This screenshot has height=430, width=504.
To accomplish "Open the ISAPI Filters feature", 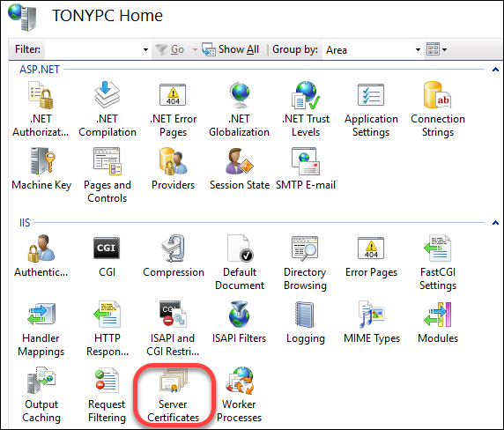I will (239, 322).
